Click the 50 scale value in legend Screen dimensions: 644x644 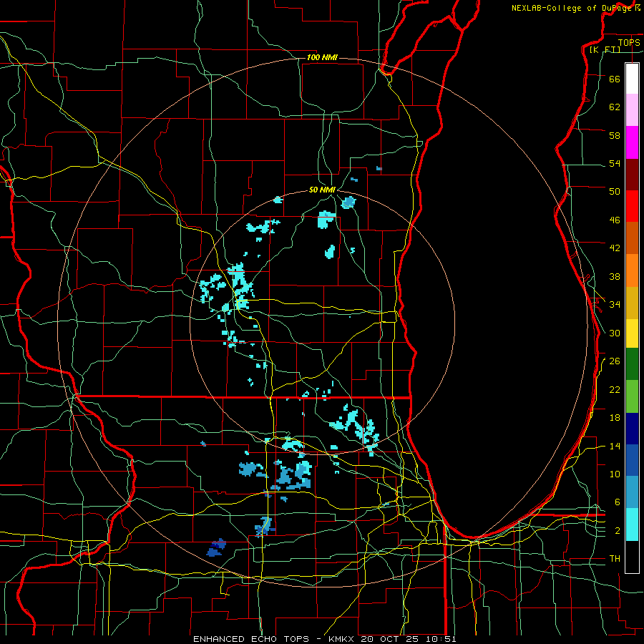(x=615, y=191)
